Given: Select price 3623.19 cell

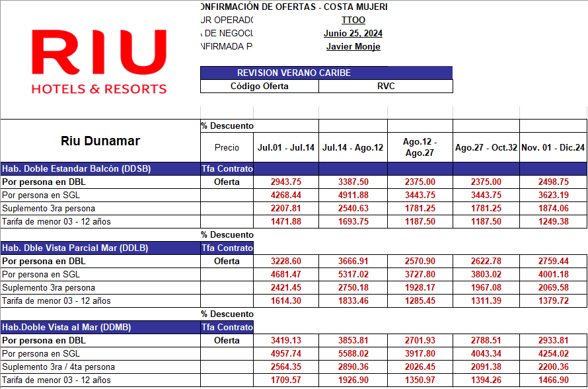Looking at the screenshot, I should (553, 195).
